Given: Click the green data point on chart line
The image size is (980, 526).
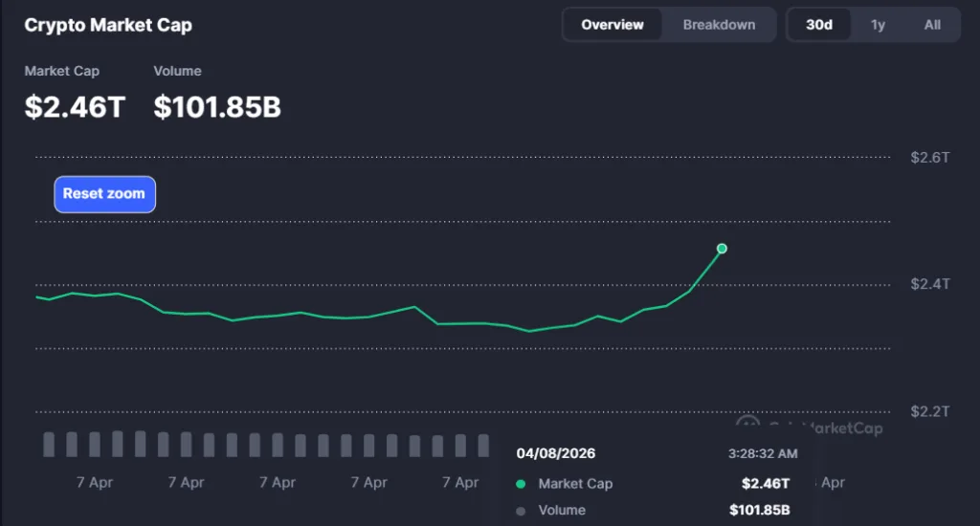Looking at the screenshot, I should pyautogui.click(x=722, y=249).
